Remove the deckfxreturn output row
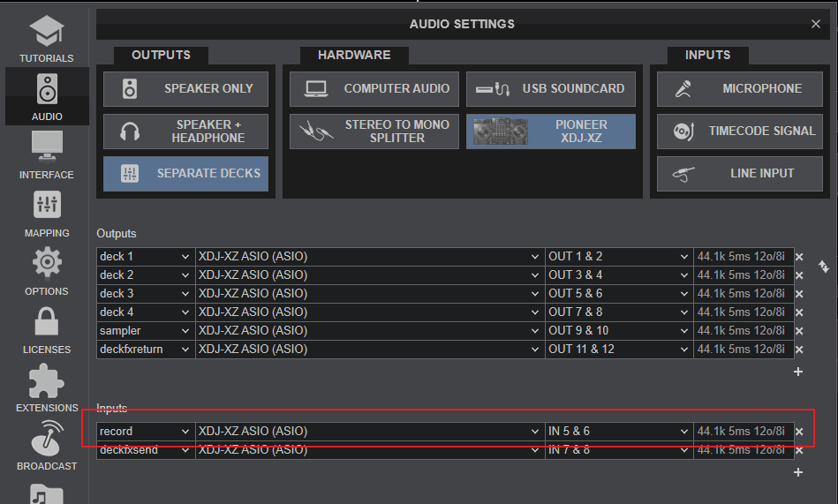Image resolution: width=838 pixels, height=504 pixels. (799, 350)
